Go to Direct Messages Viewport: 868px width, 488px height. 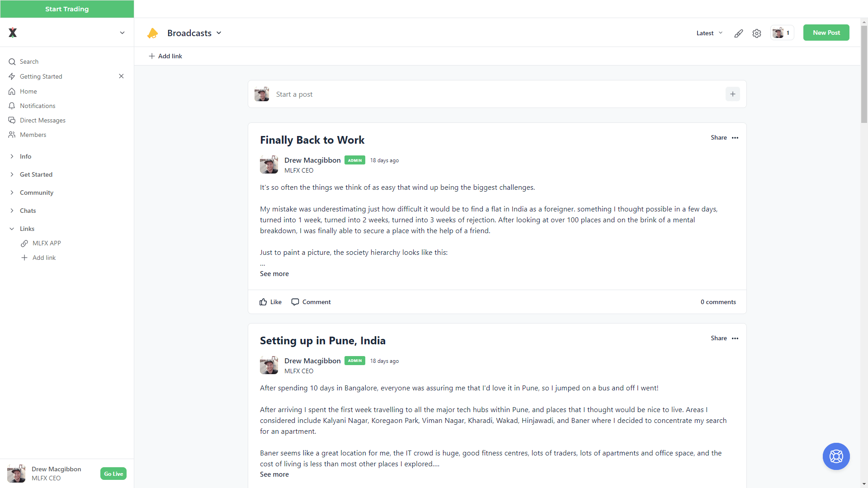[x=42, y=120]
